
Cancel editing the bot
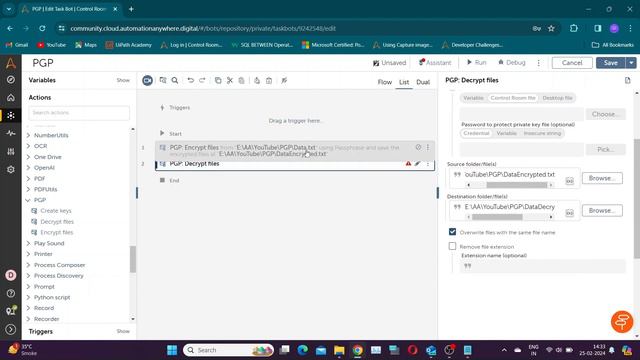572,63
